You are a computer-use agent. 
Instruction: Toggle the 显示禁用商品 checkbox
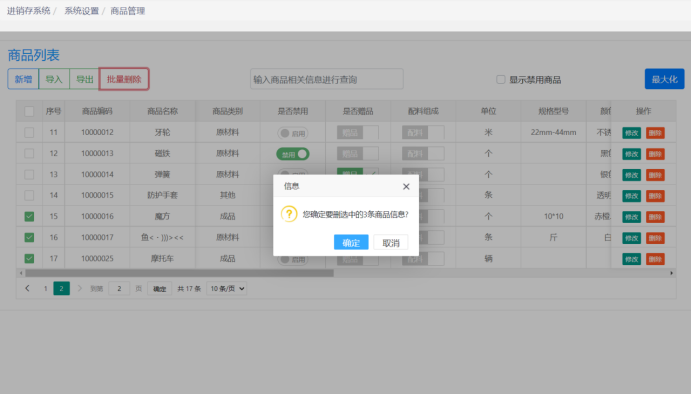coord(501,79)
